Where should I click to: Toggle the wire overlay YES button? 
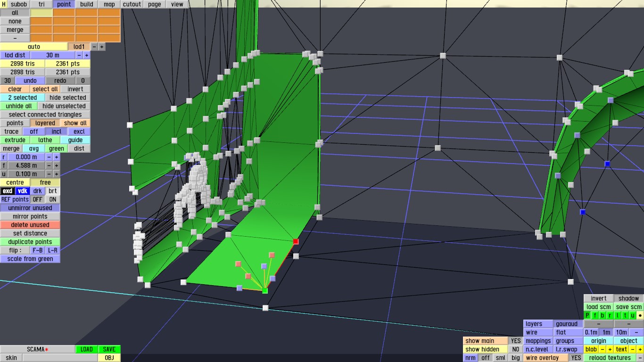(x=576, y=358)
